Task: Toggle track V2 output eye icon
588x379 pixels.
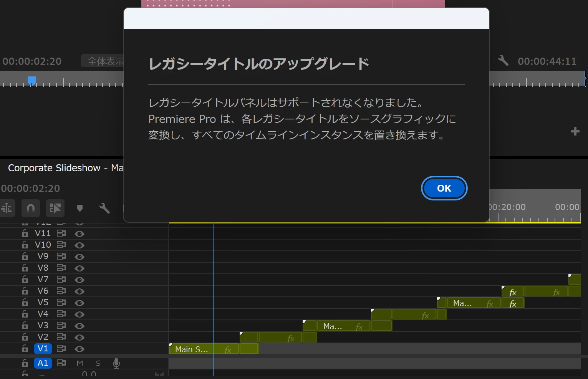Action: click(x=80, y=337)
